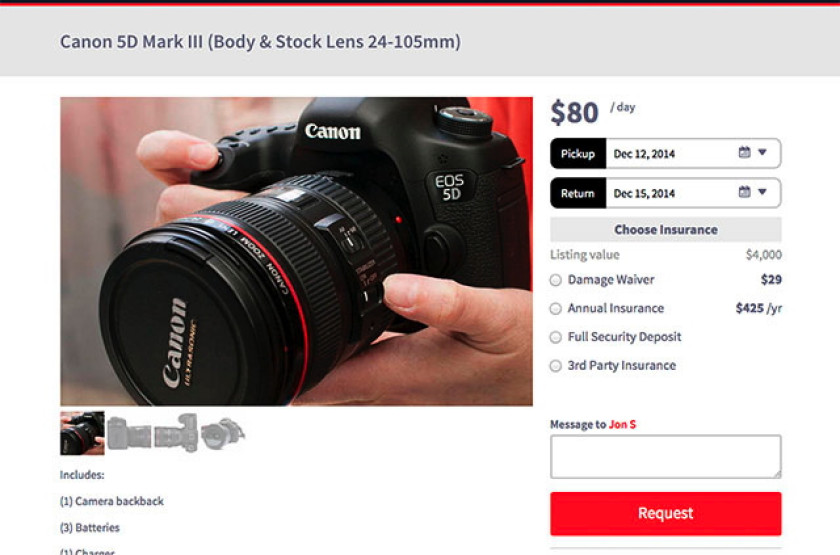
Task: Select the Annual Insurance radio option
Action: 556,309
